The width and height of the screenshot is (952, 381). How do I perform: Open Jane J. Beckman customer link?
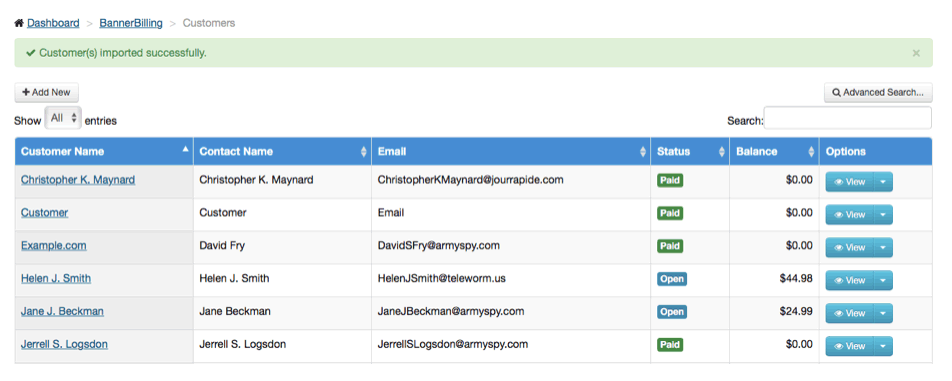(x=62, y=311)
